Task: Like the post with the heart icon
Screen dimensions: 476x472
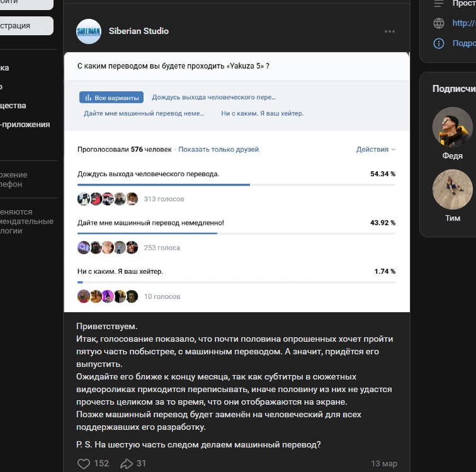Action: tap(84, 464)
